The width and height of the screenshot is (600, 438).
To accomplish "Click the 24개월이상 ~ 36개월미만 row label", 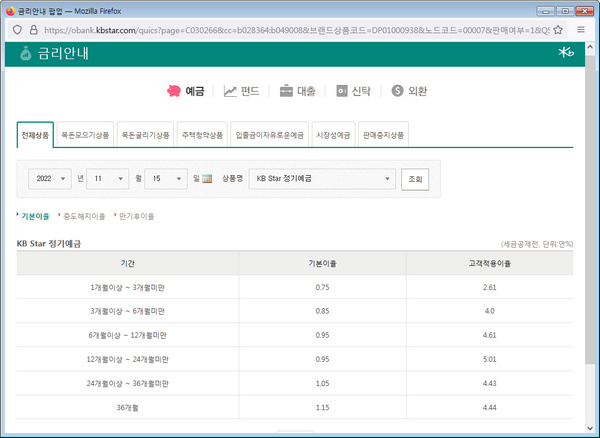I will 127,383.
